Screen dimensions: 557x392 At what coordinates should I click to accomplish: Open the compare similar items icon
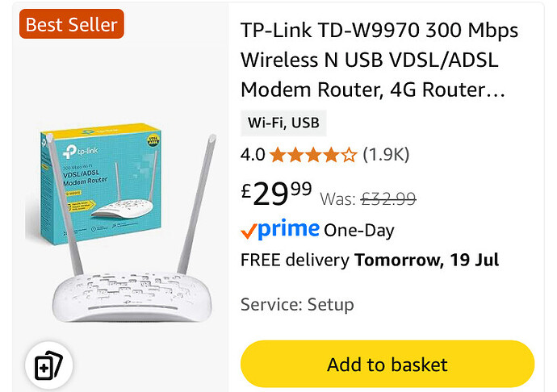pyautogui.click(x=48, y=365)
